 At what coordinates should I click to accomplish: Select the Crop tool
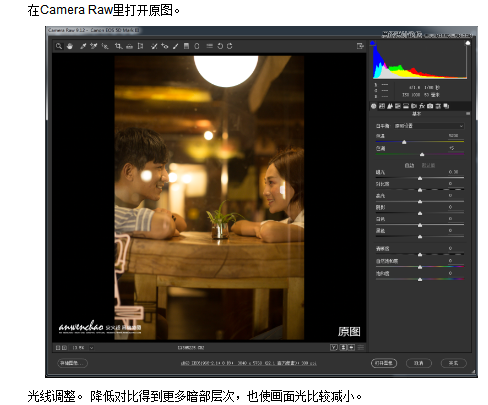click(118, 46)
